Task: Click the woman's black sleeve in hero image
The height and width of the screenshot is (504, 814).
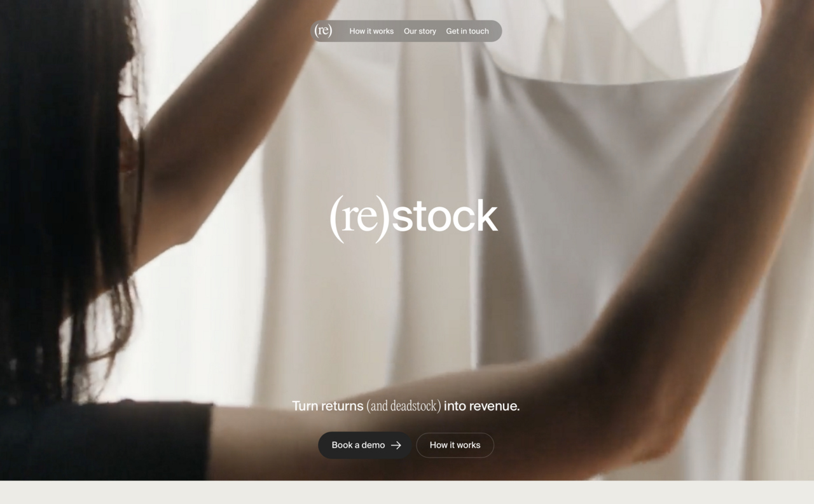Action: [102, 442]
